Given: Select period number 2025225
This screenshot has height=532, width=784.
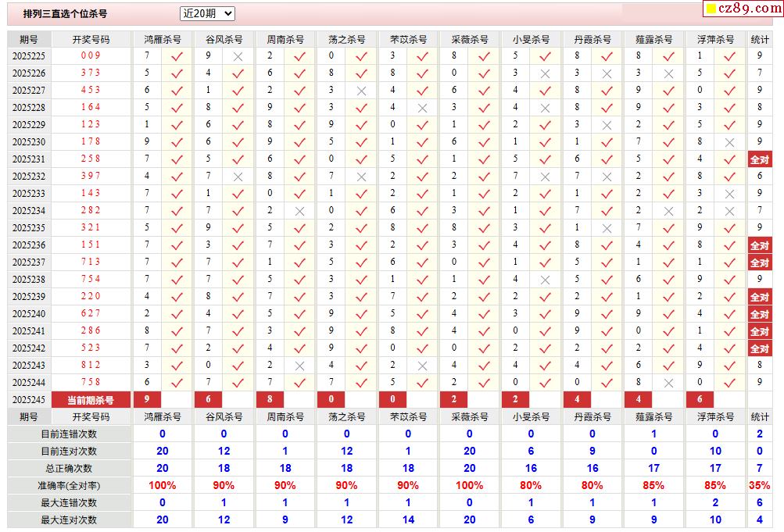Looking at the screenshot, I should coord(28,56).
